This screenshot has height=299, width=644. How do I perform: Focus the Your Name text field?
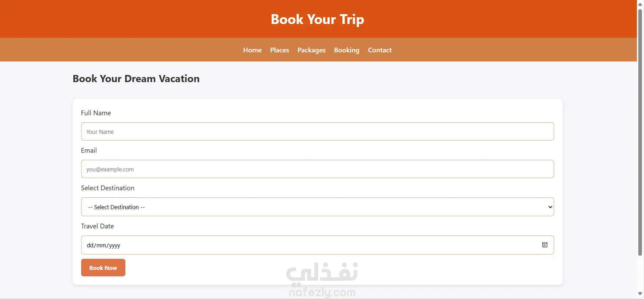317,131
